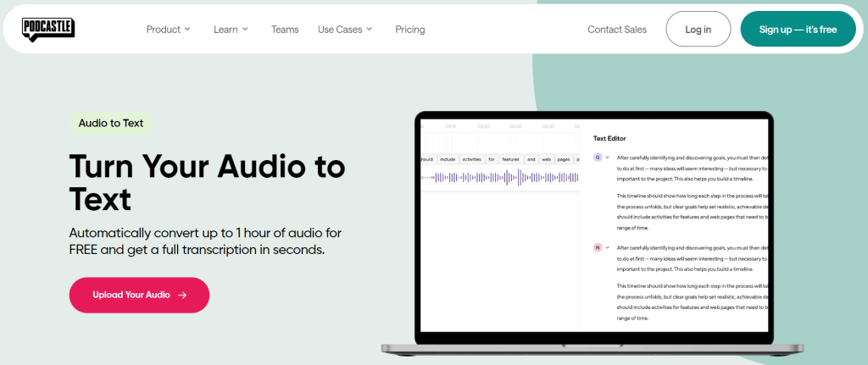Click the purple G speaker avatar
This screenshot has height=365, width=868.
click(x=597, y=157)
